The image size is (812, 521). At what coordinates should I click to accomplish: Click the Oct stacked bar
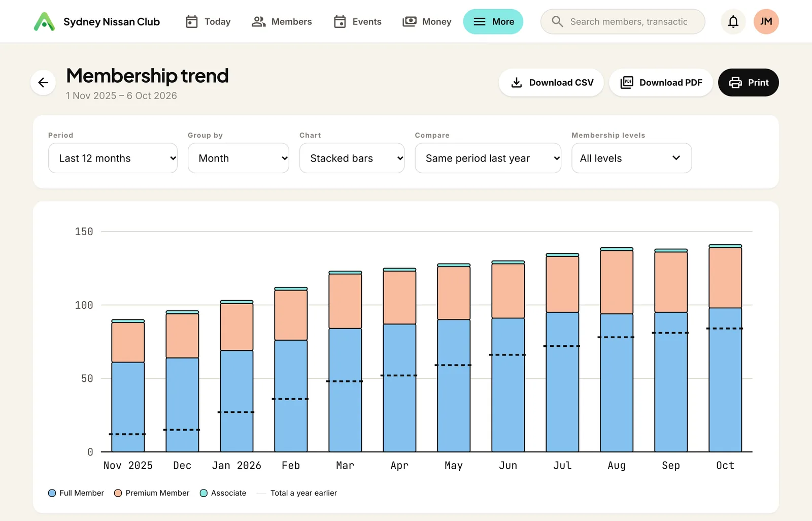pyautogui.click(x=725, y=348)
